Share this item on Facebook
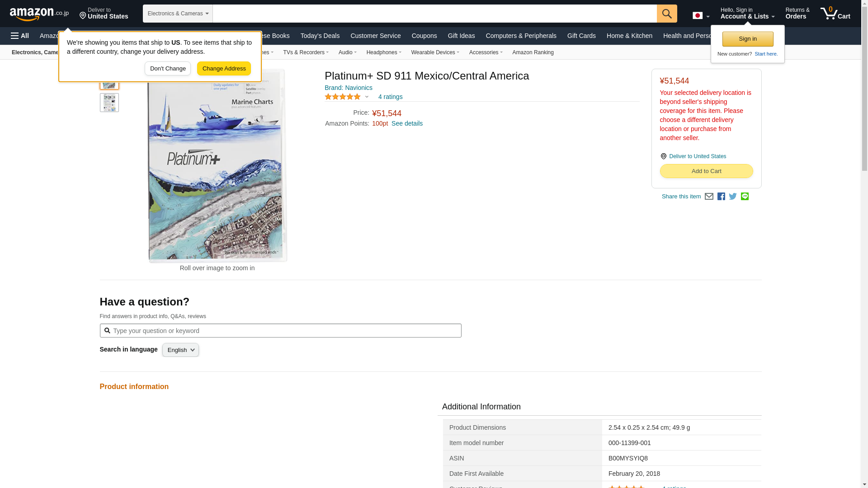The width and height of the screenshot is (868, 488). (721, 197)
